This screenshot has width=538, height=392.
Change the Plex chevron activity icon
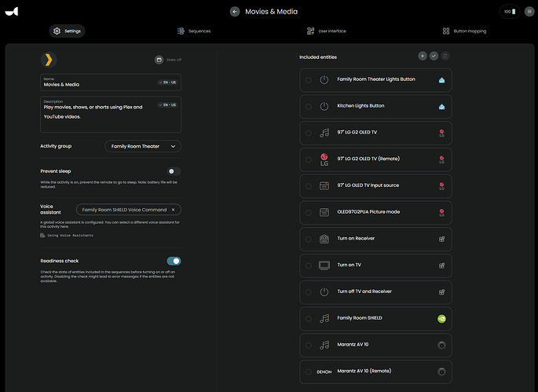(x=49, y=60)
